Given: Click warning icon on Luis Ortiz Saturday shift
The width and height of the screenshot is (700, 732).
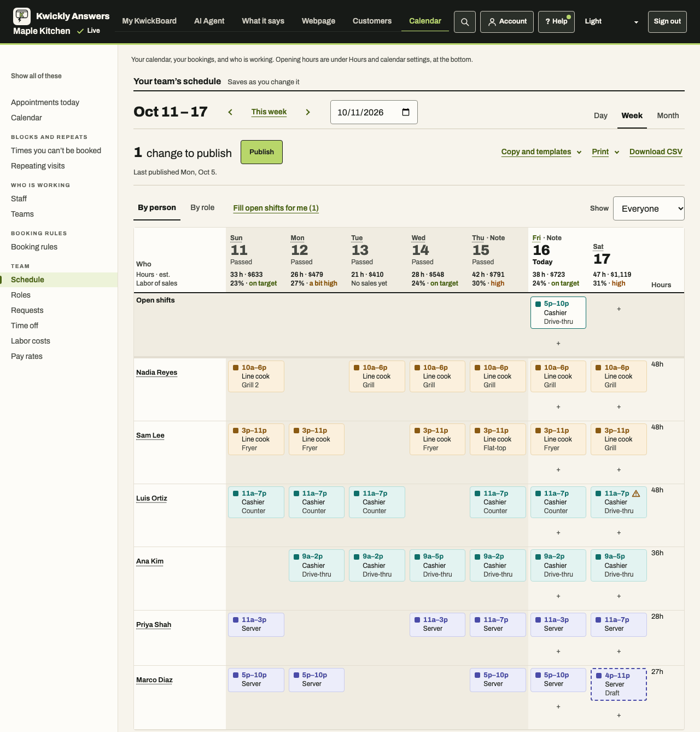Looking at the screenshot, I should 636,493.
